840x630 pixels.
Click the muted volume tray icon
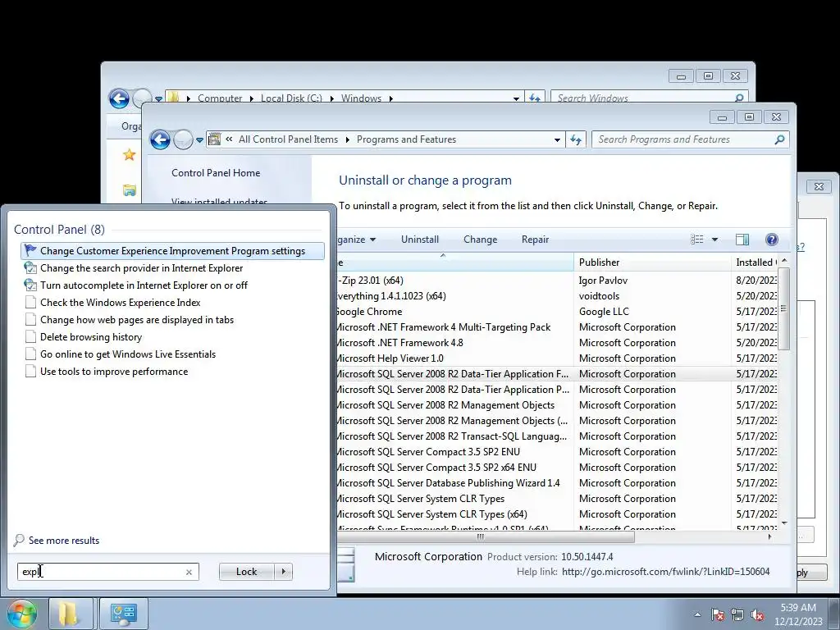pyautogui.click(x=757, y=614)
